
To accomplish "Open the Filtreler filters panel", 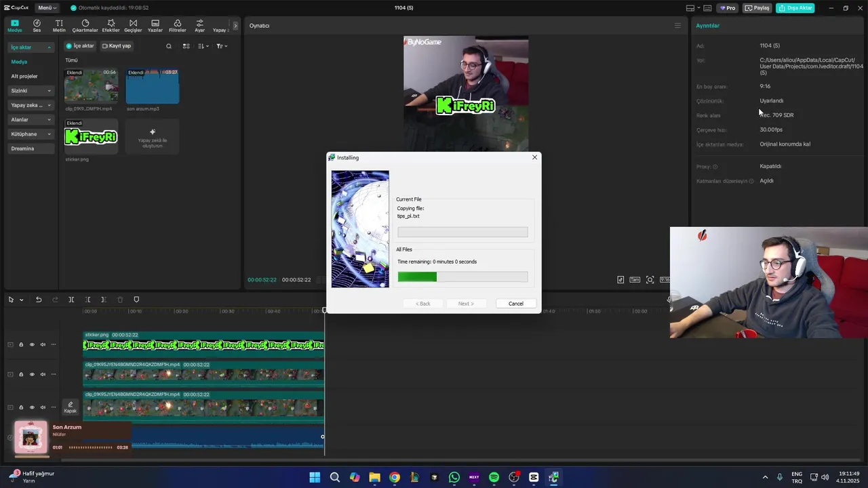I will click(x=177, y=26).
